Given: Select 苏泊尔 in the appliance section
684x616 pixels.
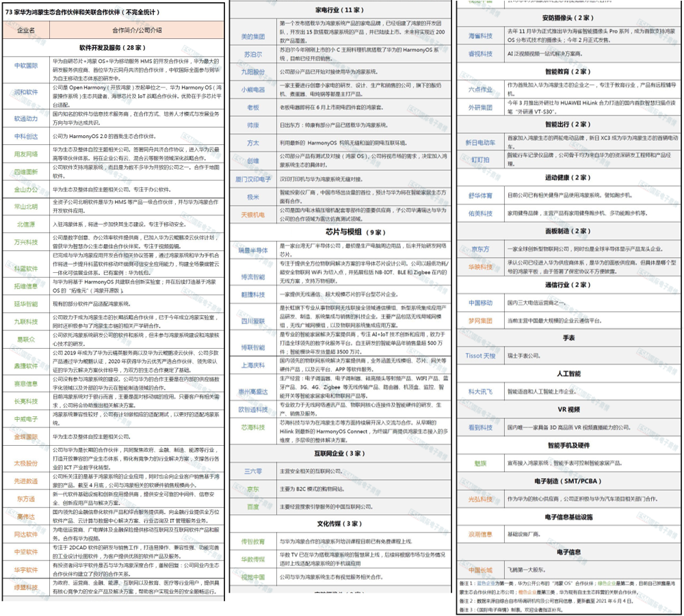Looking at the screenshot, I should click(253, 55).
